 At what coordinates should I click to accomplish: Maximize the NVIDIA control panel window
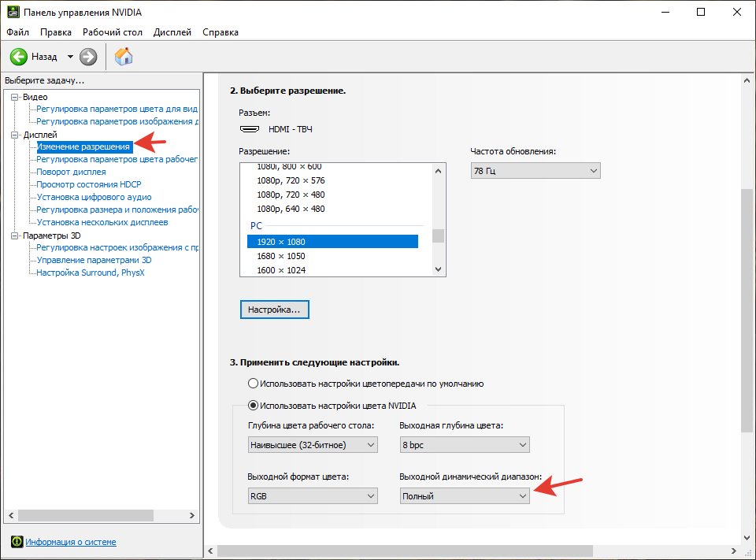pyautogui.click(x=701, y=12)
